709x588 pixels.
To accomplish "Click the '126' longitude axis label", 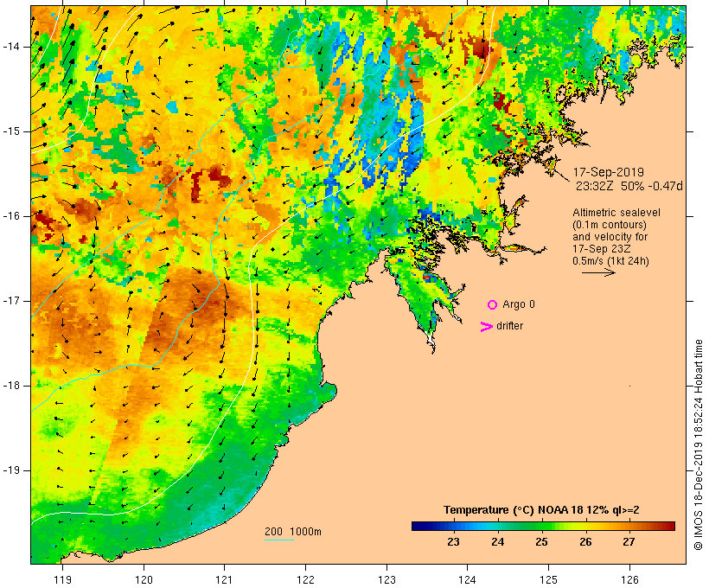I will click(x=629, y=579).
